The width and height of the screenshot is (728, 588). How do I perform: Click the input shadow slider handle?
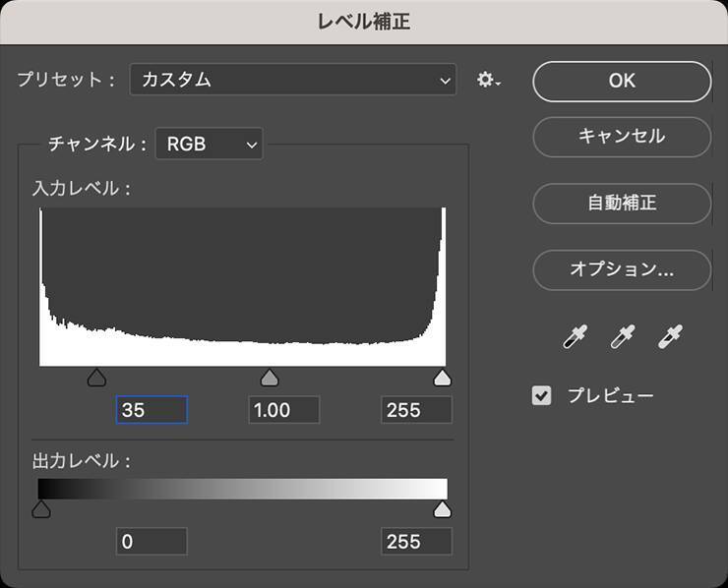pyautogui.click(x=96, y=379)
